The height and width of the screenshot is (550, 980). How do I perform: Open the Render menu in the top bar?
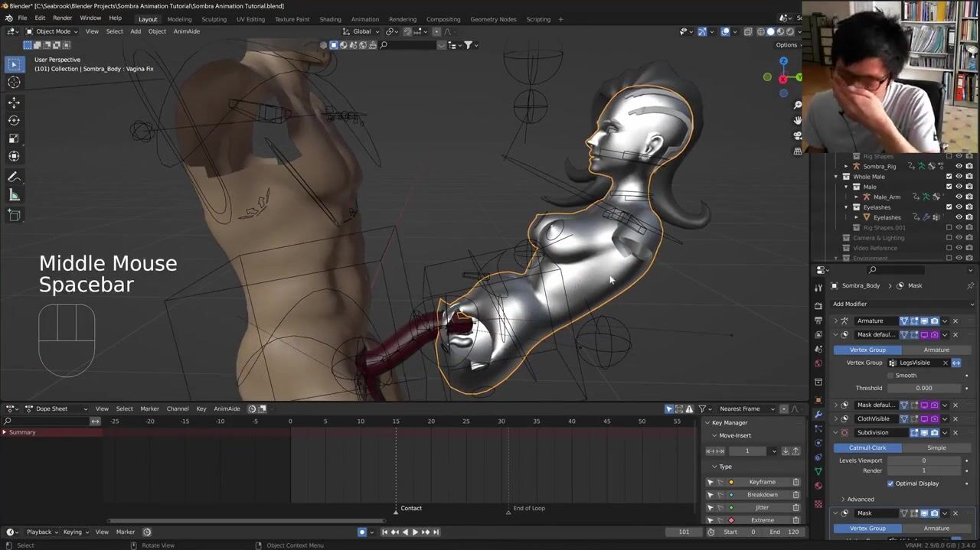coord(63,18)
